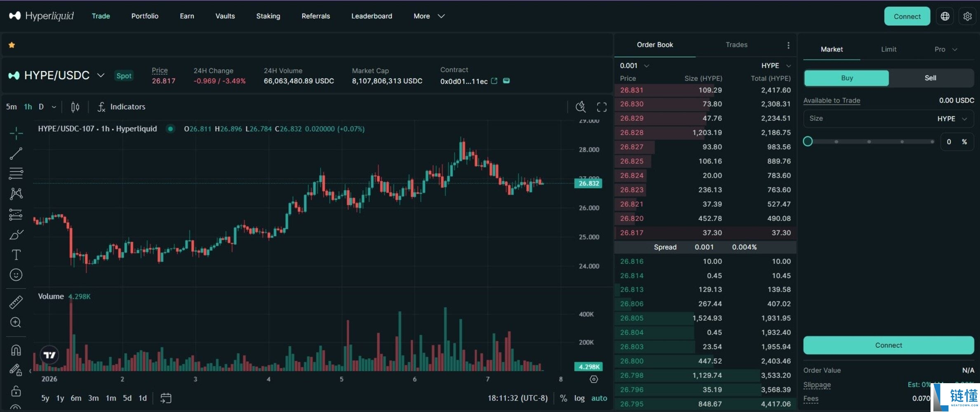Select the Sell side toggle
Image resolution: width=980 pixels, height=412 pixels.
pyautogui.click(x=931, y=78)
